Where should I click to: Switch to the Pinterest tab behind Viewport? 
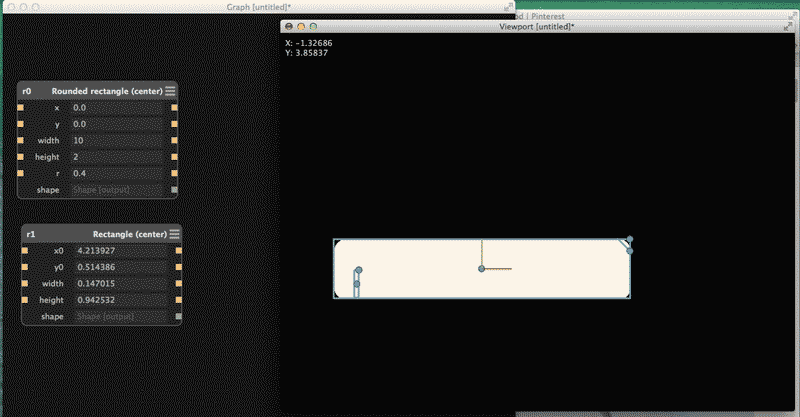542,16
